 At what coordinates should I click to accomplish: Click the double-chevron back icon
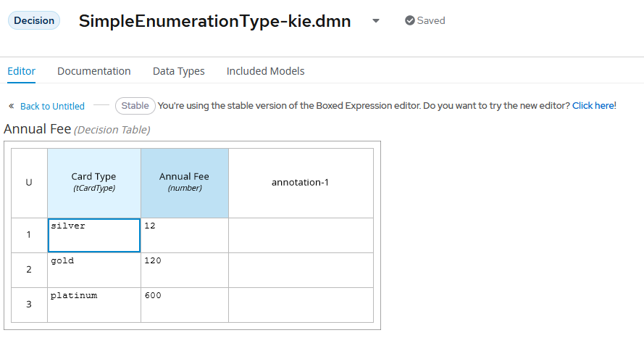click(x=11, y=106)
